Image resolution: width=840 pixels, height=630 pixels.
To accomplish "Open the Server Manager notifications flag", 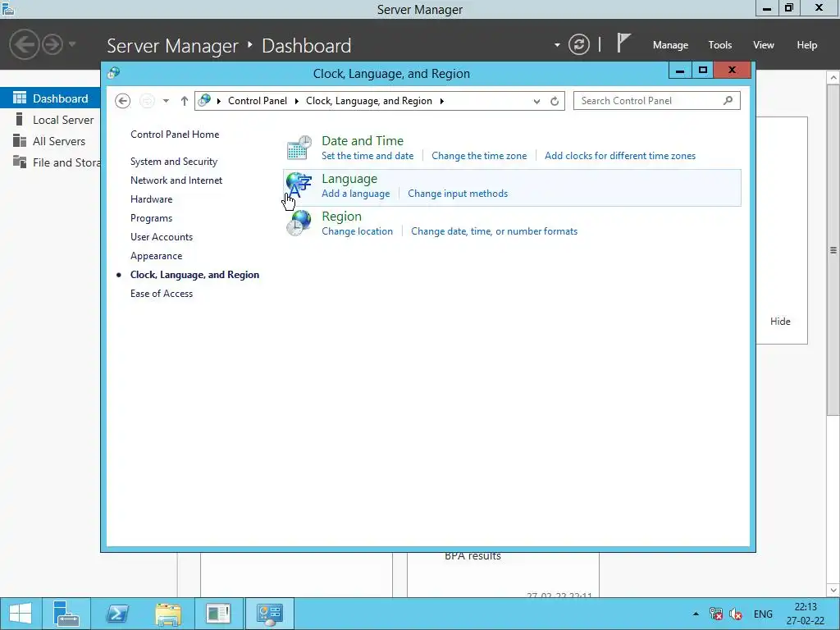I will tap(623, 43).
